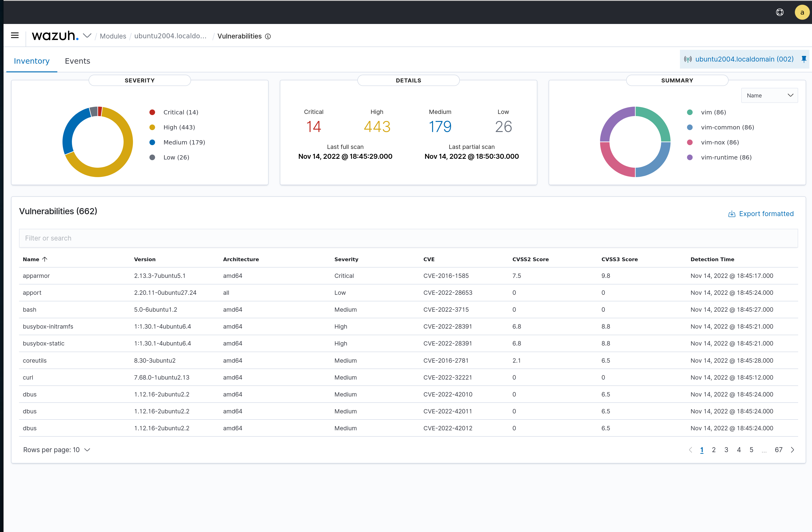Image resolution: width=812 pixels, height=532 pixels.
Task: Click CVE-2022-28653 cell
Action: click(448, 293)
